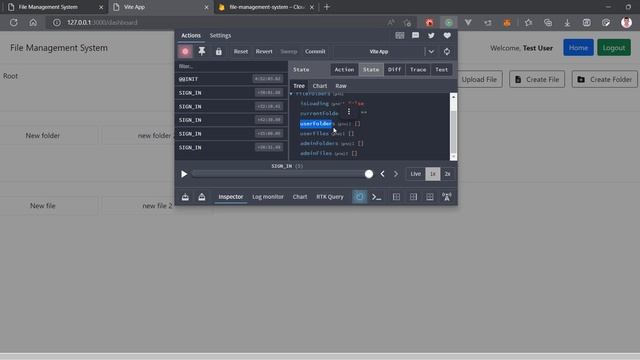Click the Upload File button
The height and width of the screenshot is (360, 640).
pyautogui.click(x=479, y=80)
